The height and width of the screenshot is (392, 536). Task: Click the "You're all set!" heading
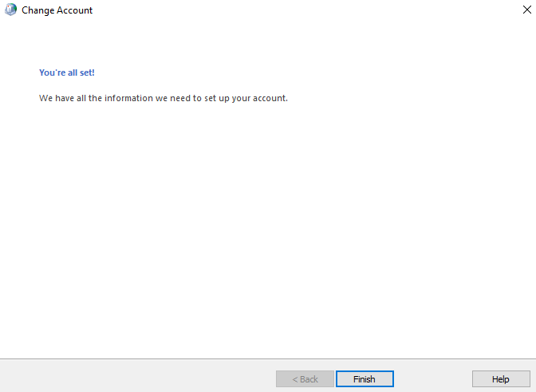click(67, 73)
